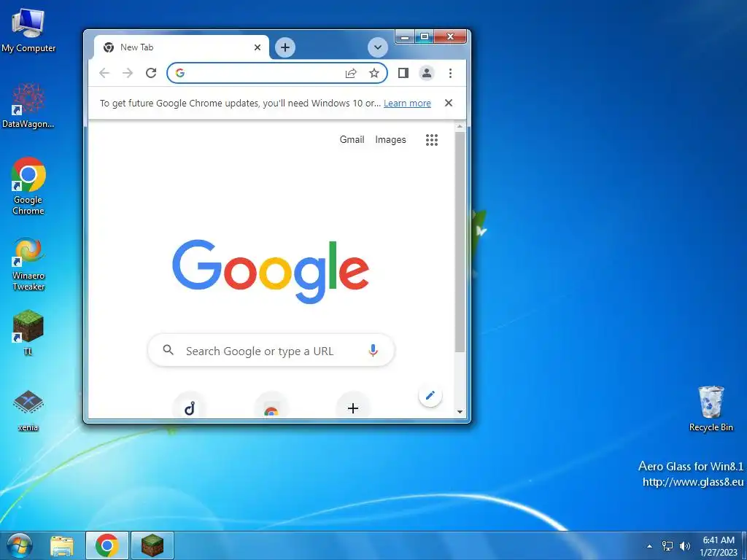This screenshot has width=747, height=560.
Task: Select the Google Chrome desktop shortcut
Action: click(x=28, y=186)
